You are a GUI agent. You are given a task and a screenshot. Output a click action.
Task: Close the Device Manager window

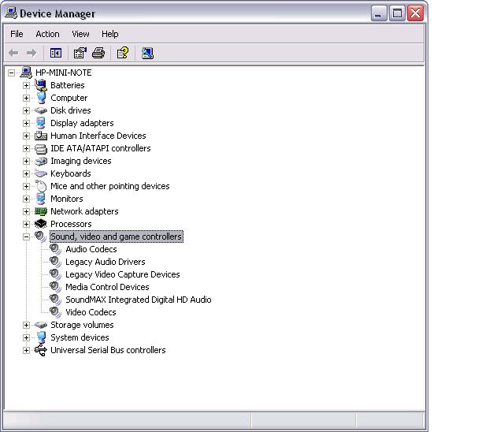coord(416,13)
